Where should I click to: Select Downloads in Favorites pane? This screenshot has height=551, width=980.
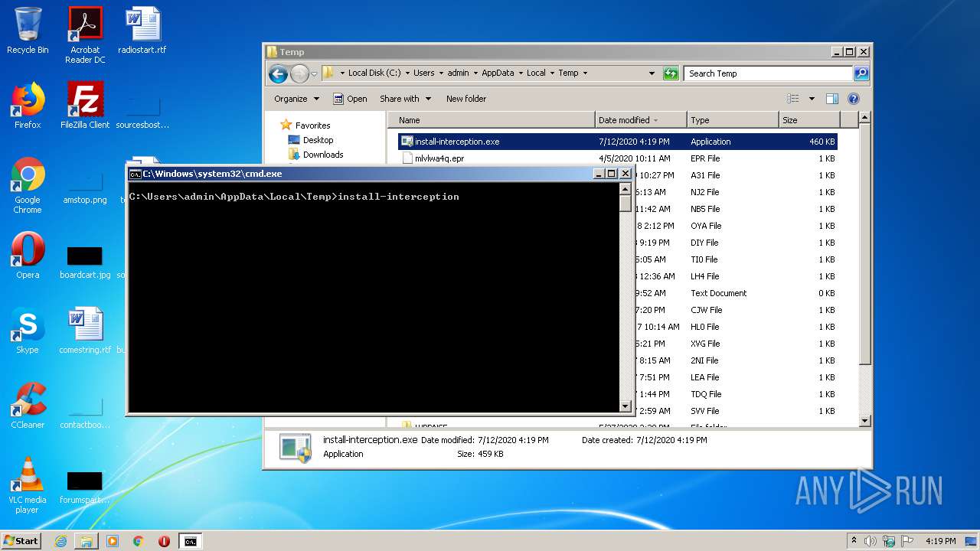(x=322, y=155)
